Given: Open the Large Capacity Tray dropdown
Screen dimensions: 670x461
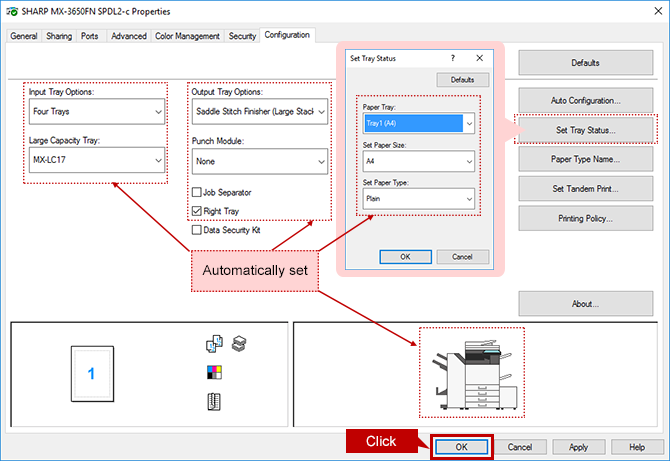Looking at the screenshot, I should 97,160.
